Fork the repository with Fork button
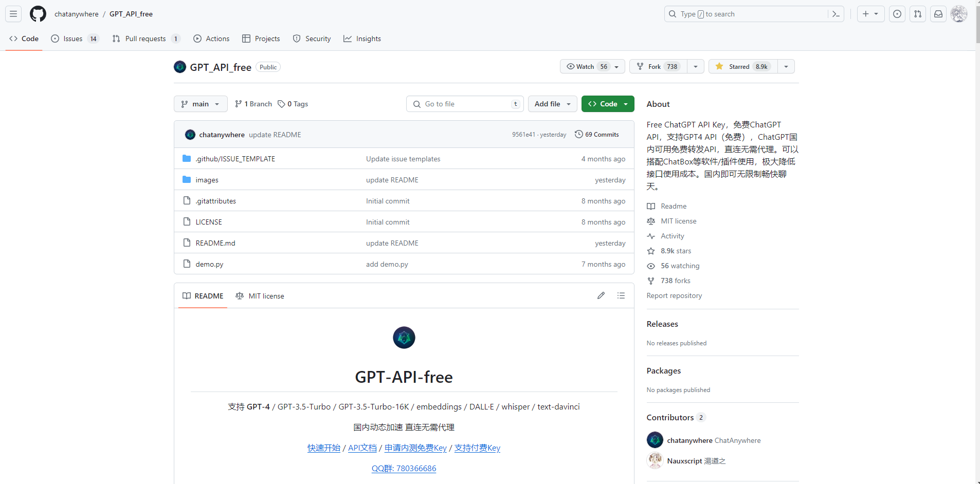980x484 pixels. (x=659, y=66)
